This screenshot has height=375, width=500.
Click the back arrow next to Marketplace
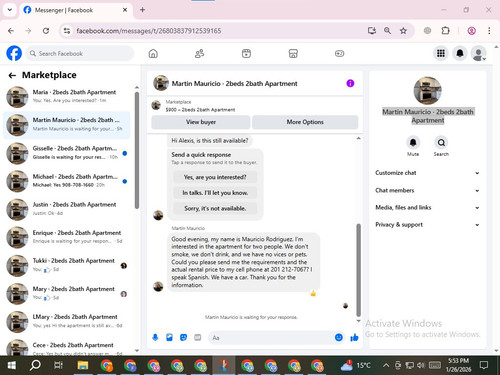pos(12,76)
